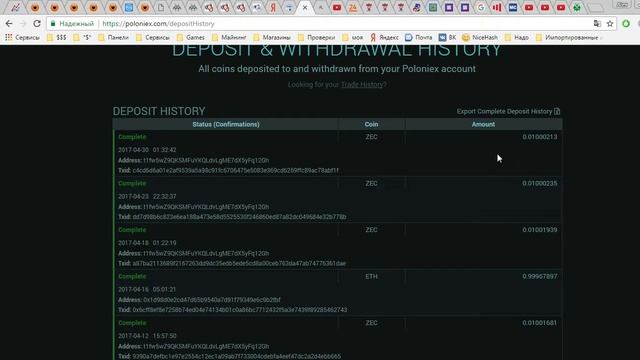Select the ETH amount 0.99967897
Screen dimensions: 640x360
point(540,276)
